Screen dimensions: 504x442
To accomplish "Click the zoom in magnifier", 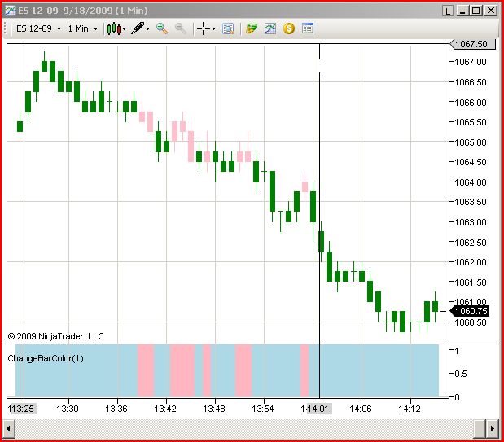I will click(162, 28).
